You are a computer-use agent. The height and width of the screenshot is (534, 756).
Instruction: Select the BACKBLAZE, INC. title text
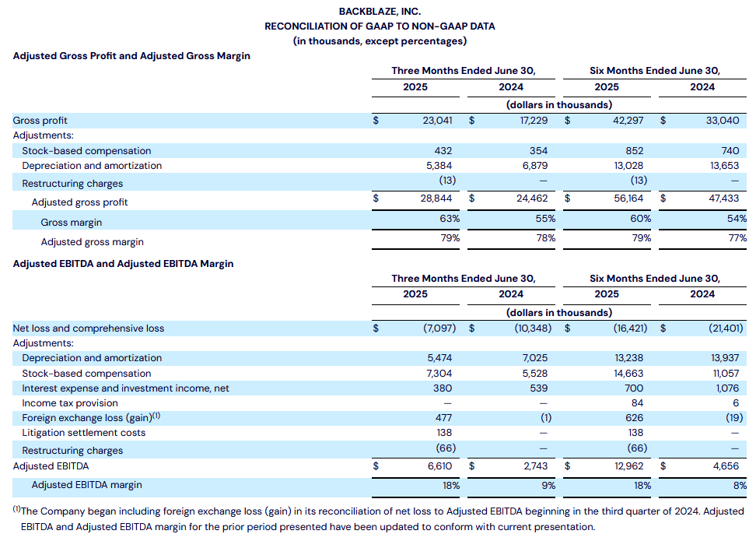click(x=380, y=12)
